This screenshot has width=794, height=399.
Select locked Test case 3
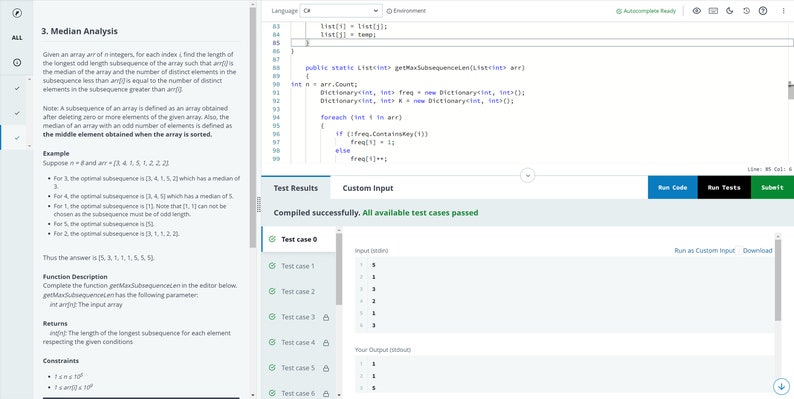tap(299, 317)
